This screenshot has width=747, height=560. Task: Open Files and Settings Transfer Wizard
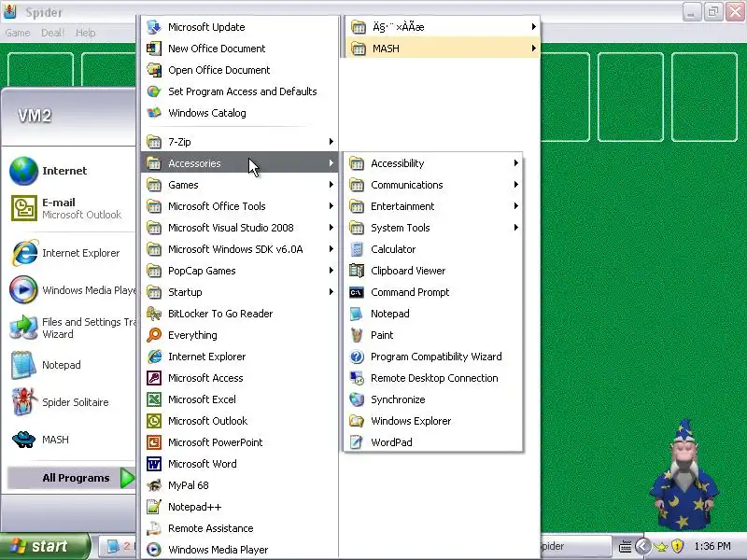click(x=70, y=328)
